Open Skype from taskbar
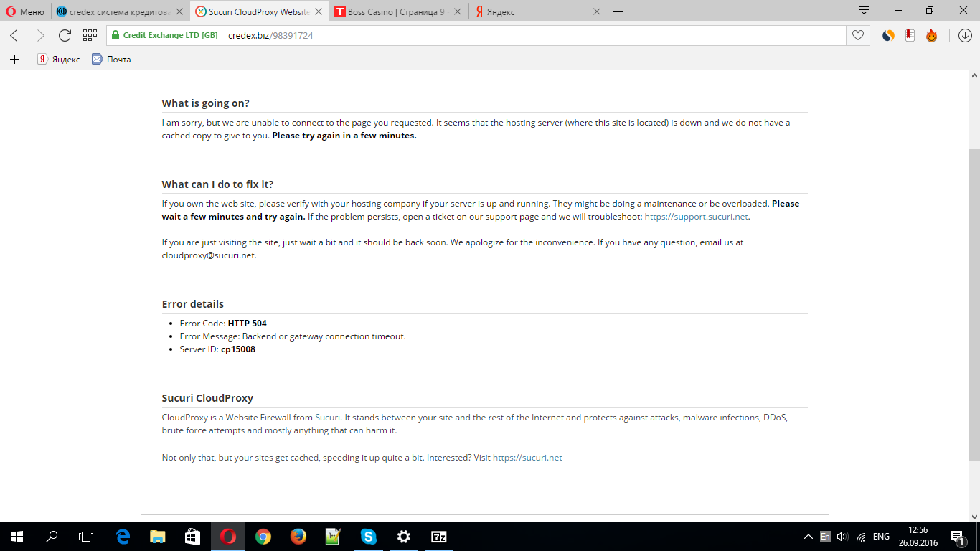 [x=369, y=537]
